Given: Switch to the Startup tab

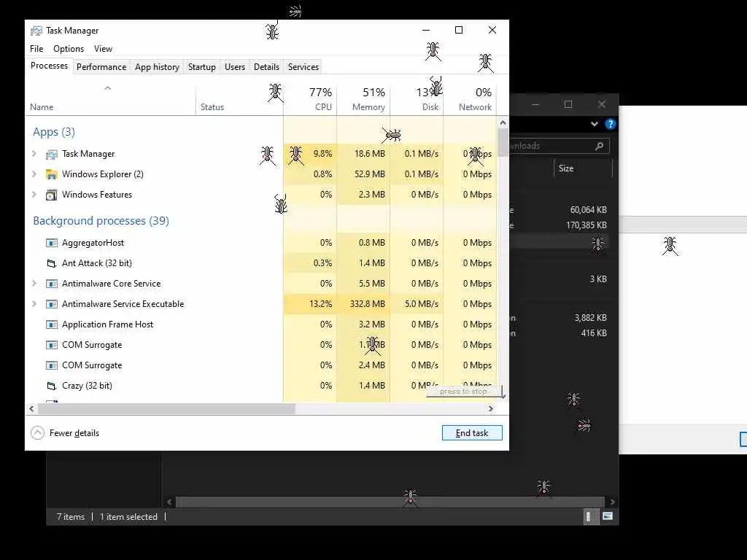Looking at the screenshot, I should click(202, 67).
